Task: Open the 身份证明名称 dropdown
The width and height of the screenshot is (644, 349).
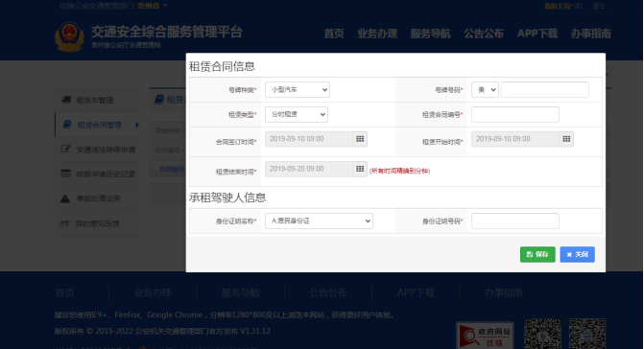Action: coord(319,221)
